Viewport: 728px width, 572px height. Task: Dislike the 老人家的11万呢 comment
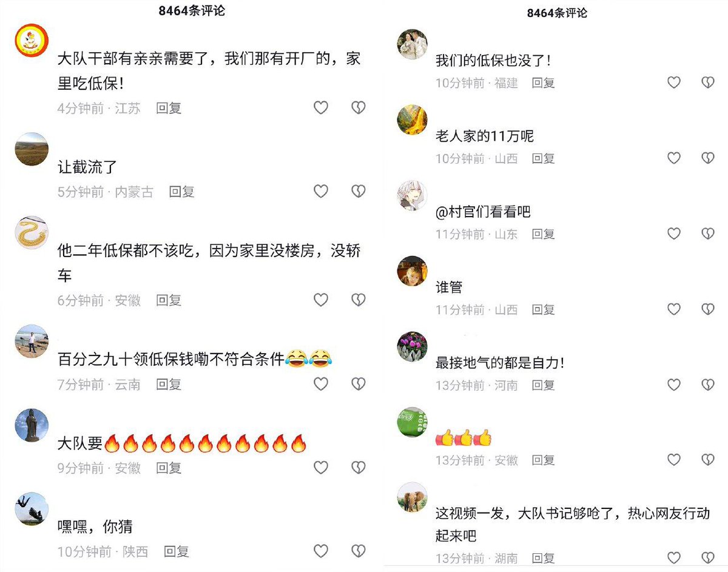click(x=708, y=158)
